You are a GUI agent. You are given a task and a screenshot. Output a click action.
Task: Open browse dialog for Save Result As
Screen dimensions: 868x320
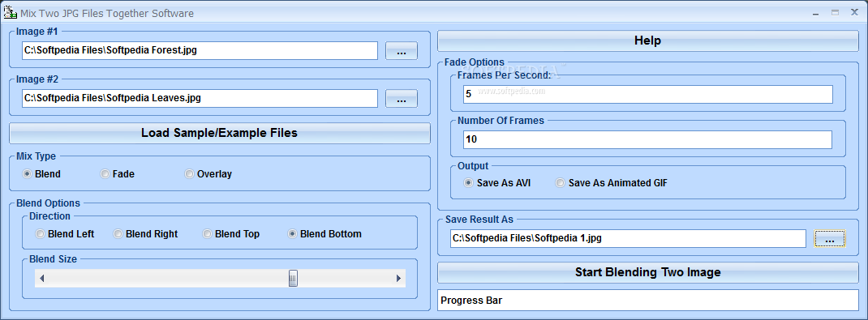(829, 239)
